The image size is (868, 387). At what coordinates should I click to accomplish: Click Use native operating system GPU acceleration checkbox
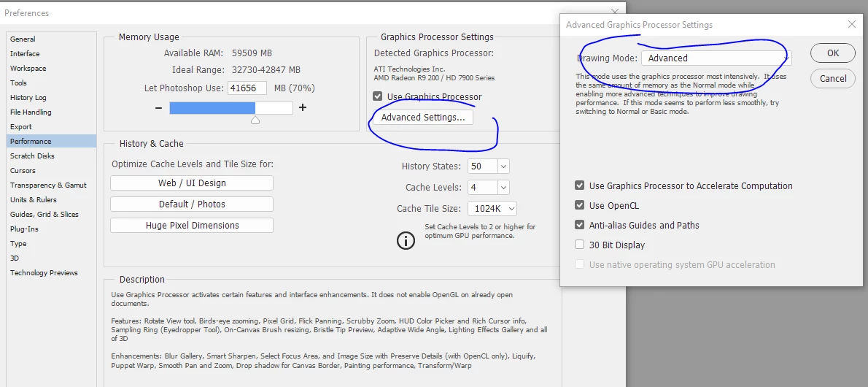[x=580, y=264]
